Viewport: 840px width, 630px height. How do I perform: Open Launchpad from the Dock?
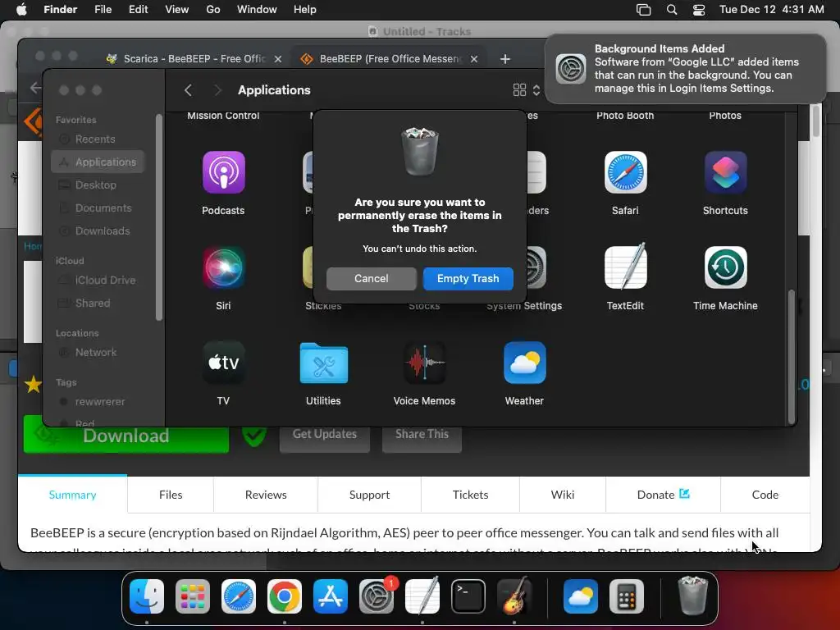click(193, 596)
